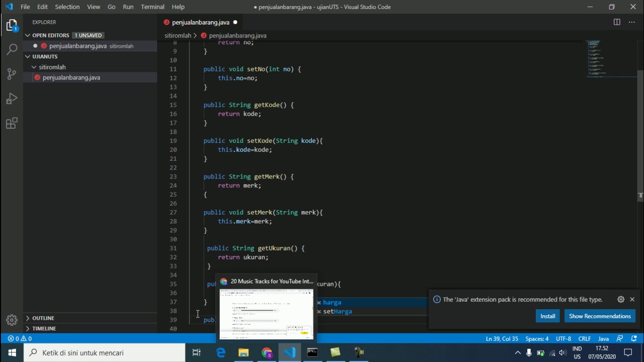Open the View menu
Viewport: 644px width, 362px height.
(94, 7)
